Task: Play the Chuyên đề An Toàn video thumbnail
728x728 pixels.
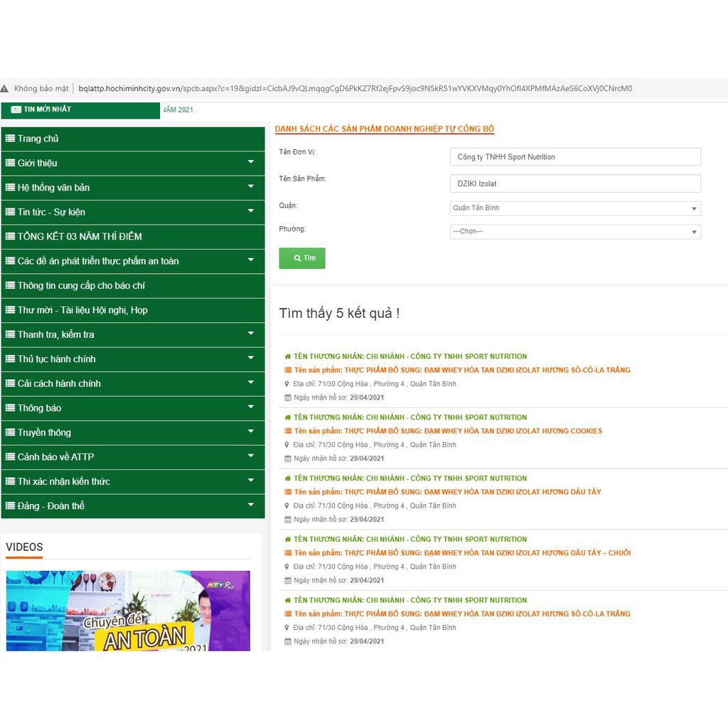Action: pos(128,611)
